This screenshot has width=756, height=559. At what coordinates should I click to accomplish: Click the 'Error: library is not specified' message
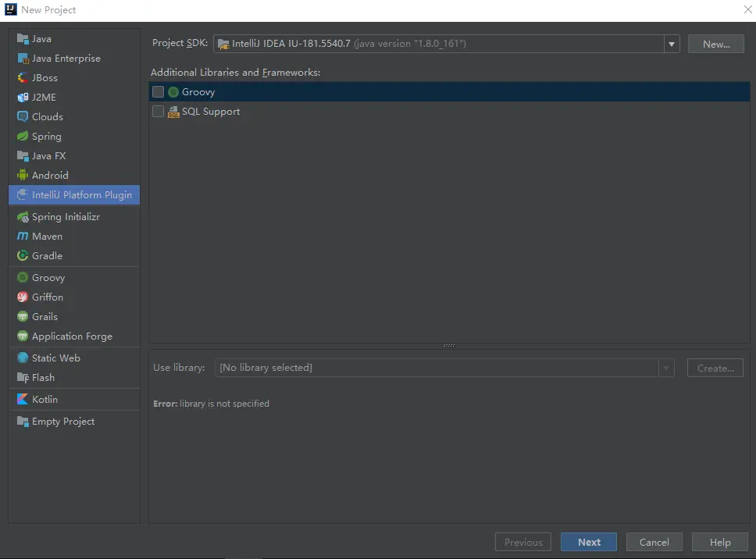click(211, 404)
